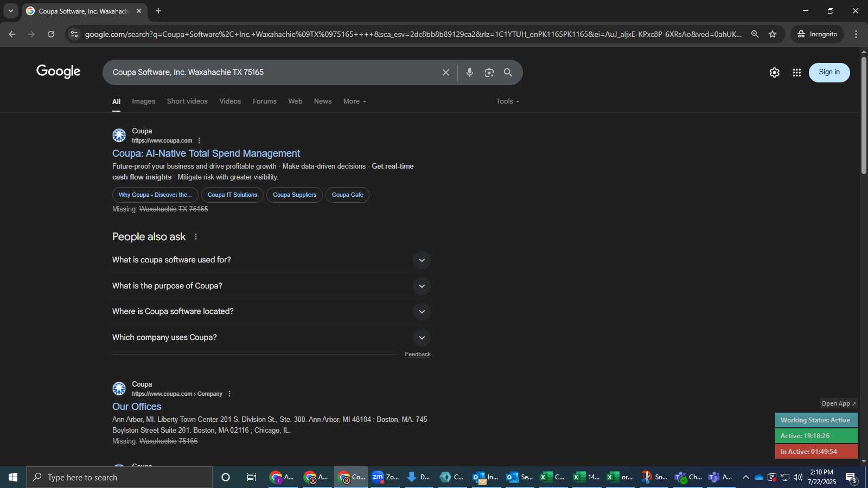
Task: Open Snipping Tool from the taskbar
Action: (654, 477)
